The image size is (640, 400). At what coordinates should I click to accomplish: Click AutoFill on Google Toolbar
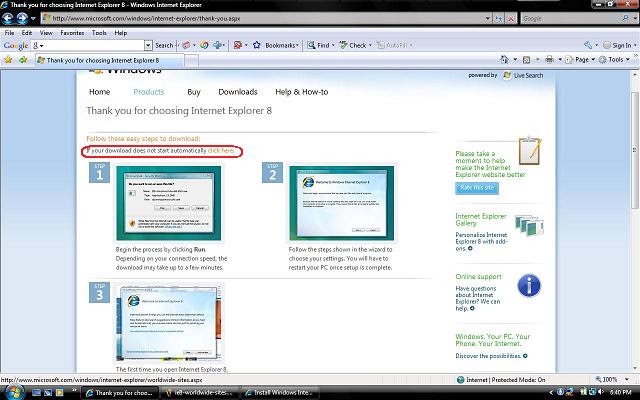tap(392, 45)
